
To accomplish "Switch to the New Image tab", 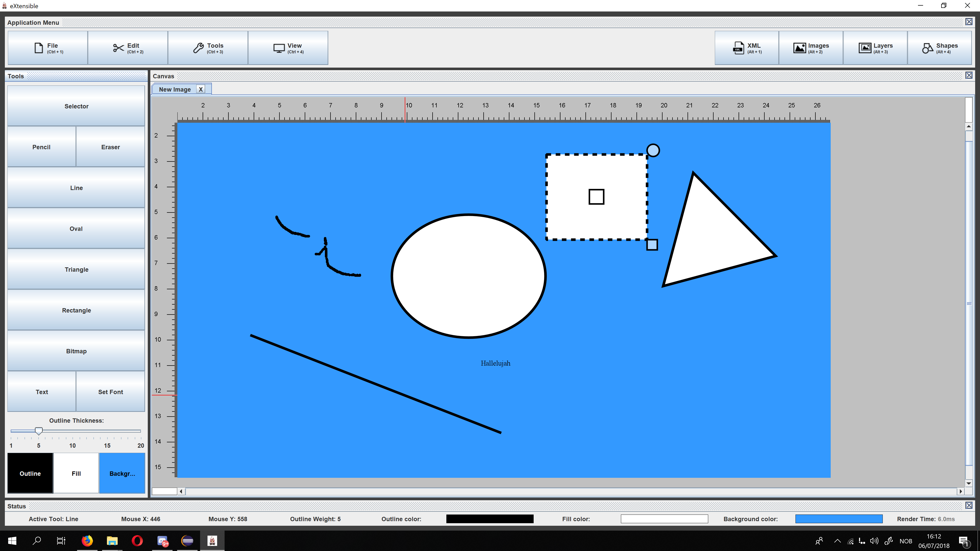I will point(175,89).
